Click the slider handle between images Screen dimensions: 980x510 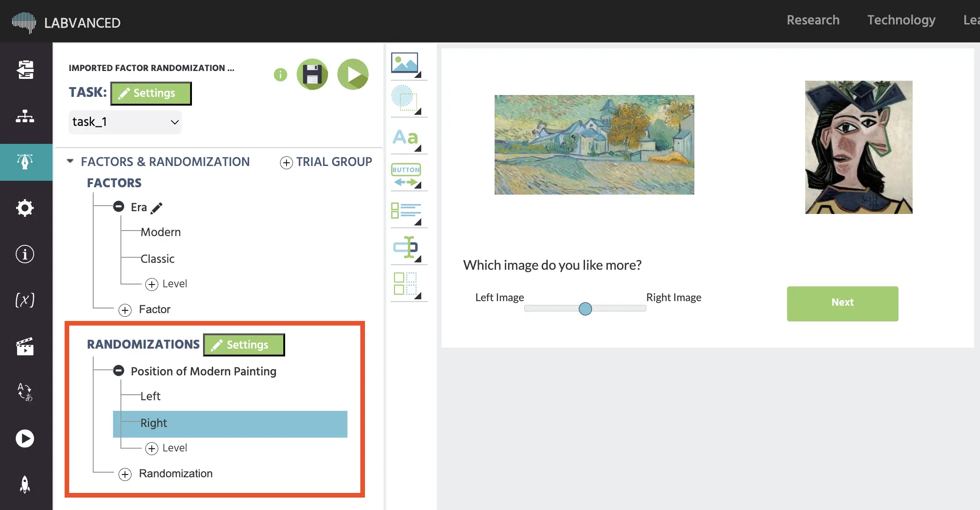585,308
